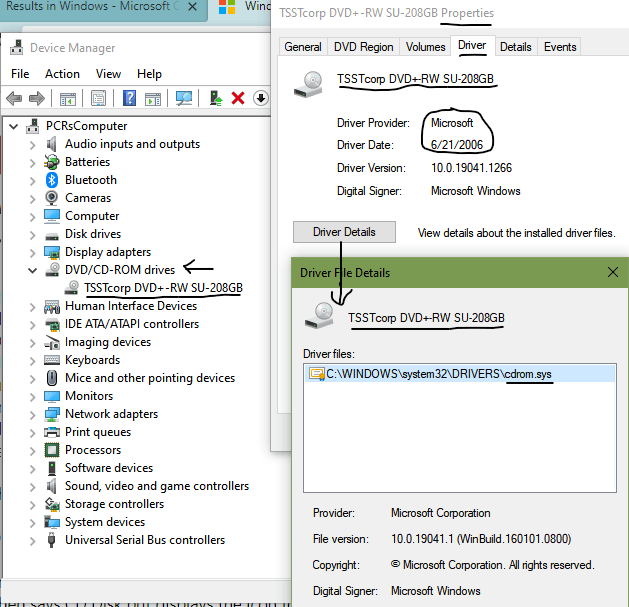Click the driver version 10.0.19041.1266 text
The width and height of the screenshot is (629, 607).
tap(471, 168)
